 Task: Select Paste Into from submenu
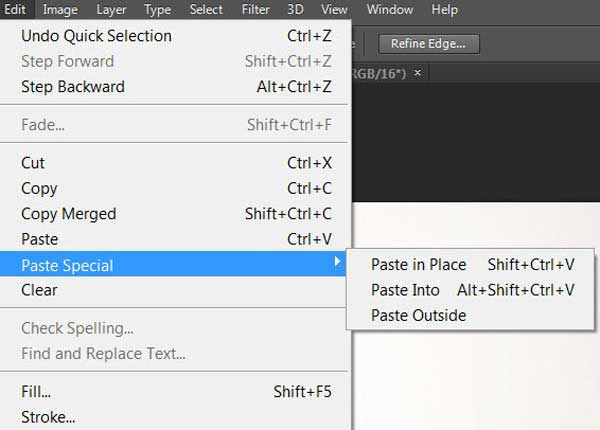coord(405,290)
